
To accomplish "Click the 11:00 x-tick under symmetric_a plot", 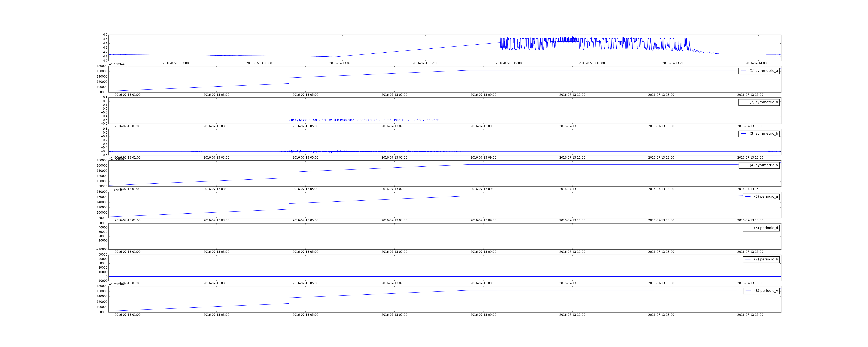I will [x=572, y=95].
